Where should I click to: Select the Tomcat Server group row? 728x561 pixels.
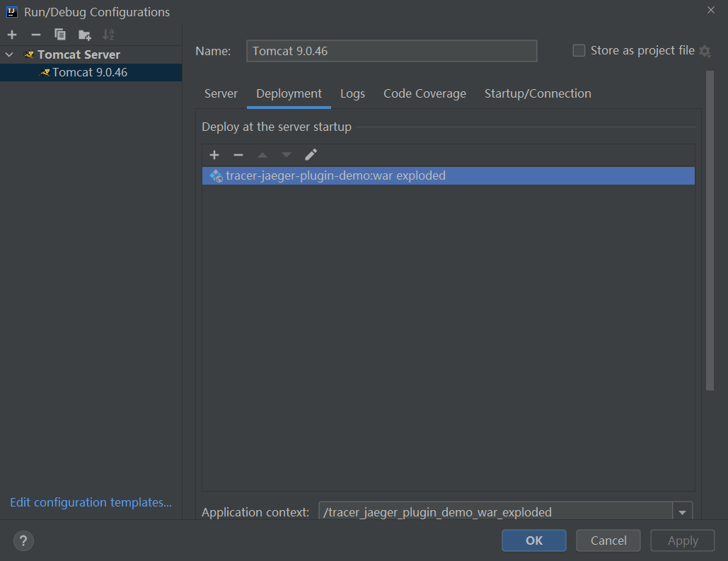pyautogui.click(x=91, y=54)
